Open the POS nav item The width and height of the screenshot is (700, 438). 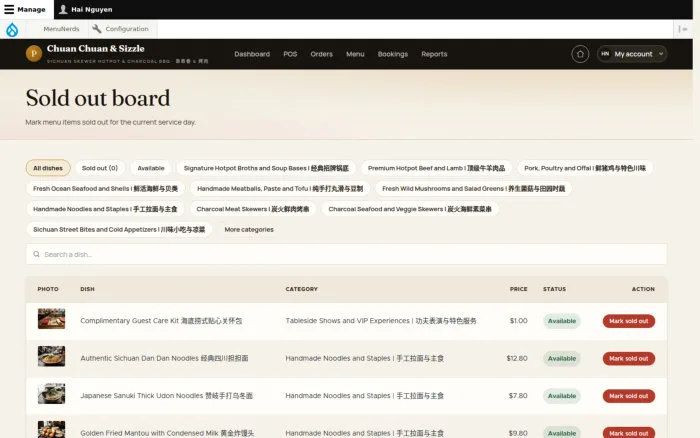(290, 54)
